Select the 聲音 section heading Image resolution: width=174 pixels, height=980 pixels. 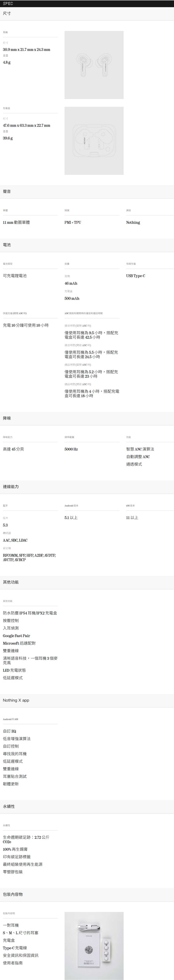pyautogui.click(x=7, y=191)
